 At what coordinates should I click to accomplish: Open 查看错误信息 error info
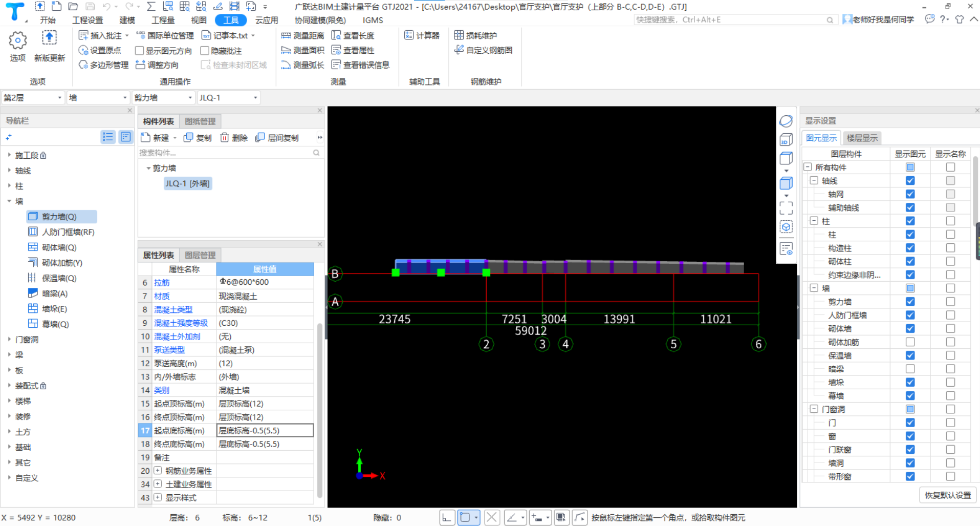click(360, 65)
